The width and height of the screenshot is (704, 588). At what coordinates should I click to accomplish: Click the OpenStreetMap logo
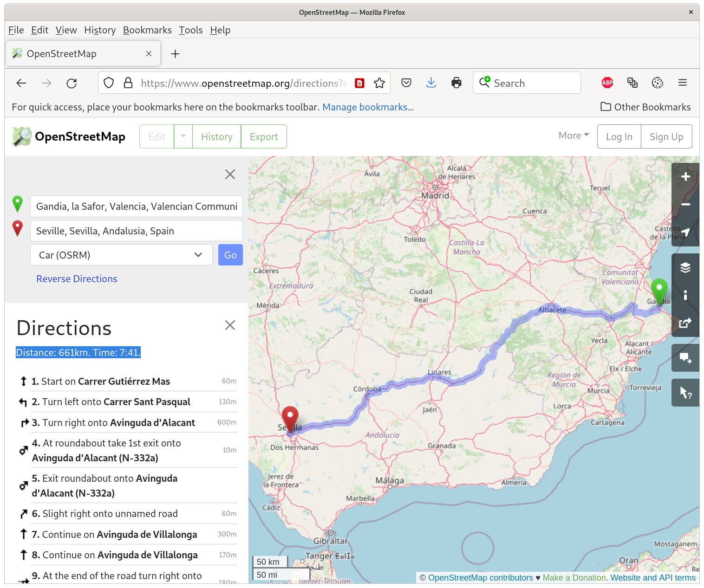(x=69, y=136)
